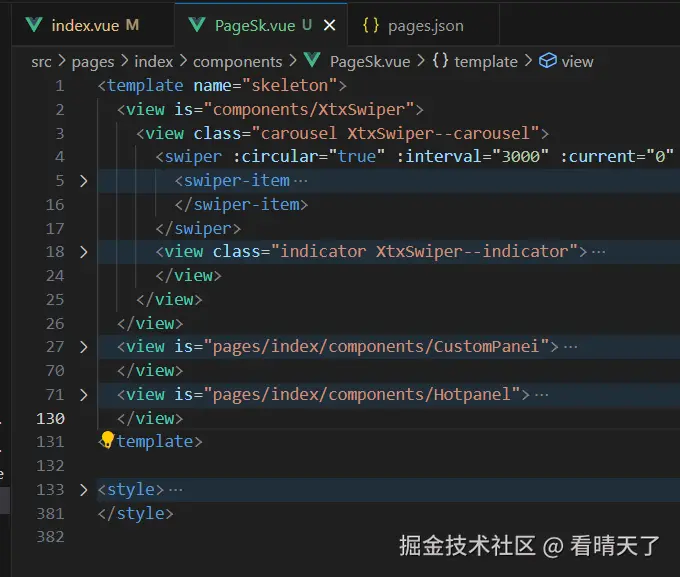Screen dimensions: 680x577
Task: Click the folded ellipsis after swiper-item
Action: (301, 181)
